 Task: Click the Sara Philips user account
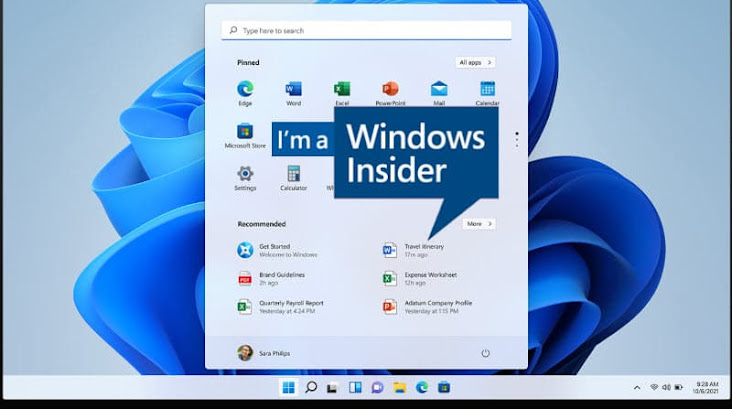(x=264, y=353)
